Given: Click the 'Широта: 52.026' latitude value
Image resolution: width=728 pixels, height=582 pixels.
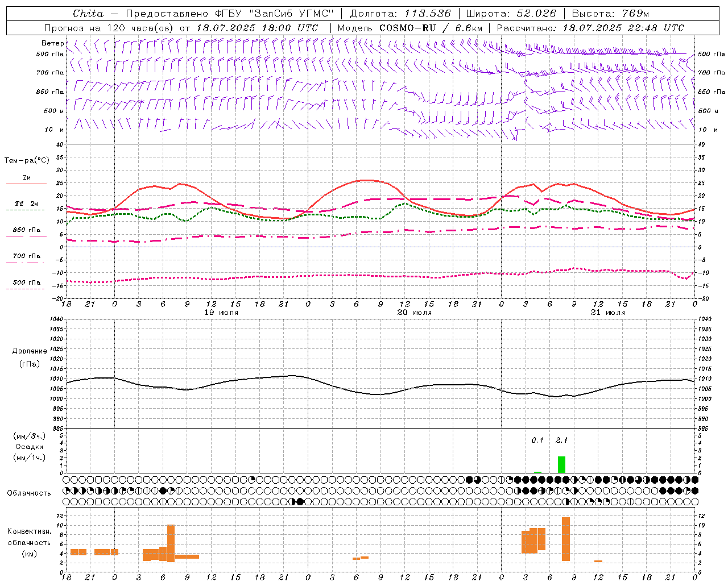Looking at the screenshot, I should coord(511,14).
